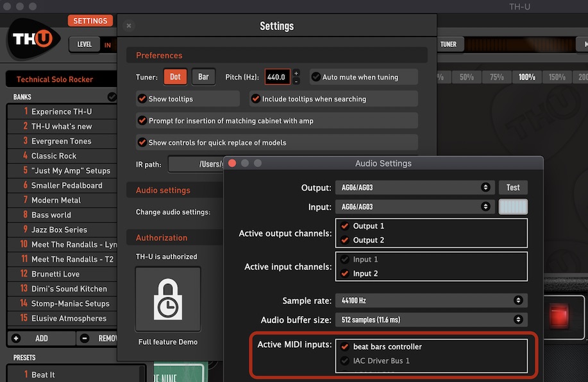Uncheck Input 2 channel
This screenshot has height=382, width=588.
point(344,273)
